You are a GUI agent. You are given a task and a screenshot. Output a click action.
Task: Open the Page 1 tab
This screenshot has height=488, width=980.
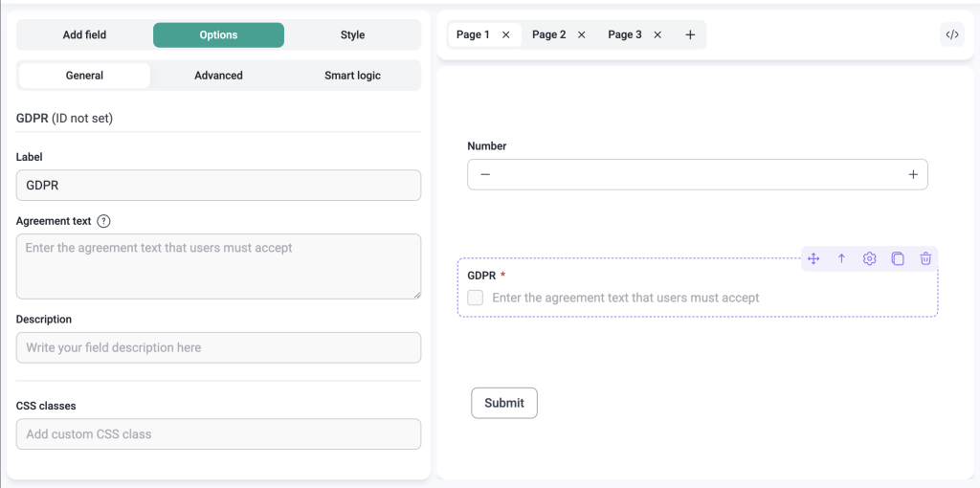(x=473, y=35)
